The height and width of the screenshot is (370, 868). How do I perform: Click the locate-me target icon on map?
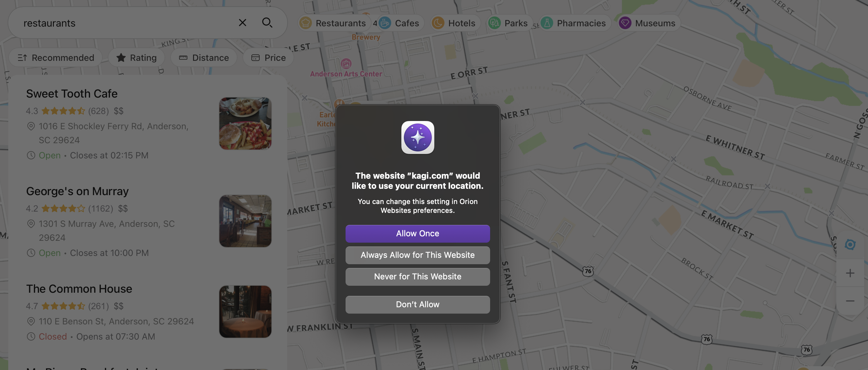click(x=850, y=245)
